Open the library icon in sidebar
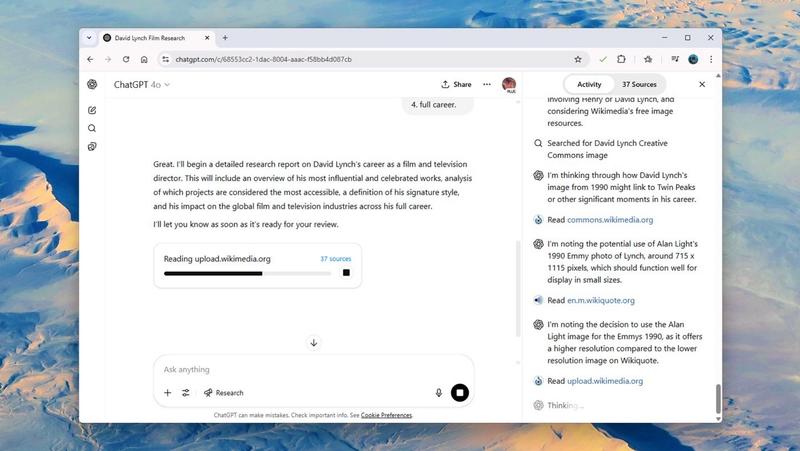 pos(92,146)
